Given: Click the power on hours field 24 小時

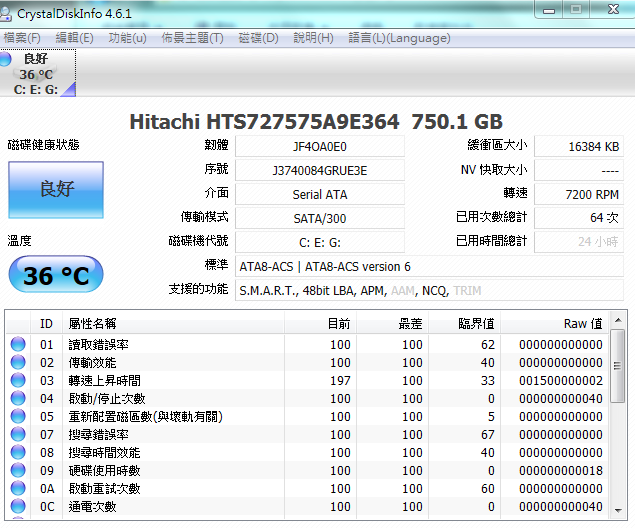Looking at the screenshot, I should pos(579,243).
